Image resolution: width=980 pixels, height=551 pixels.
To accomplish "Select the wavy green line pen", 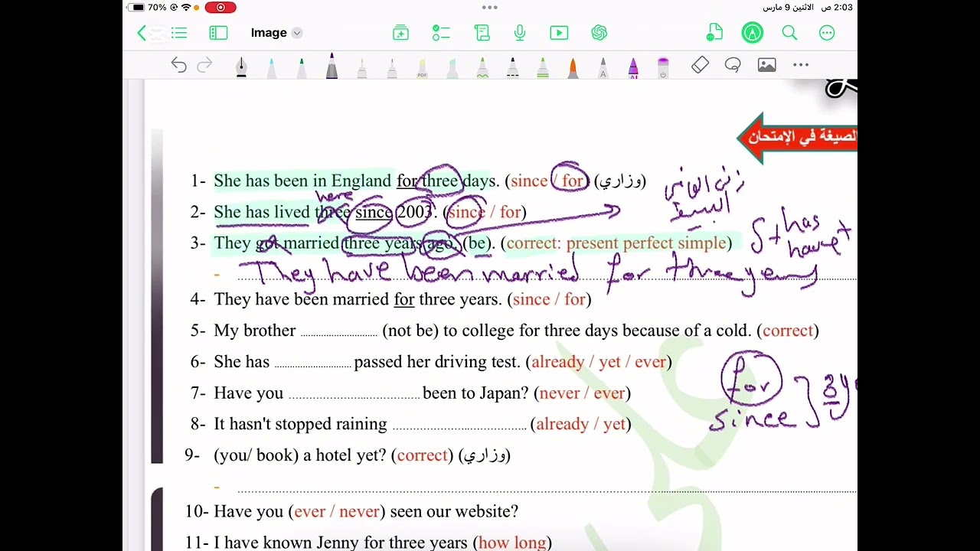I will tap(482, 67).
